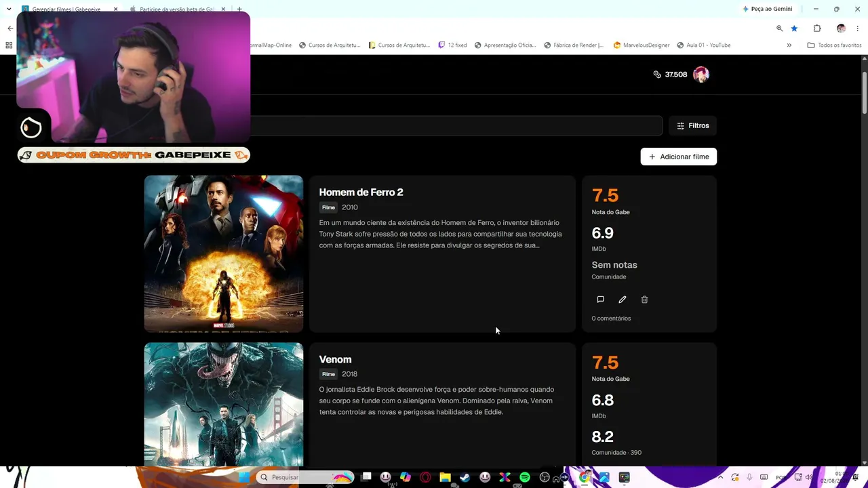
Task: Open the Venom title link
Action: click(x=336, y=359)
